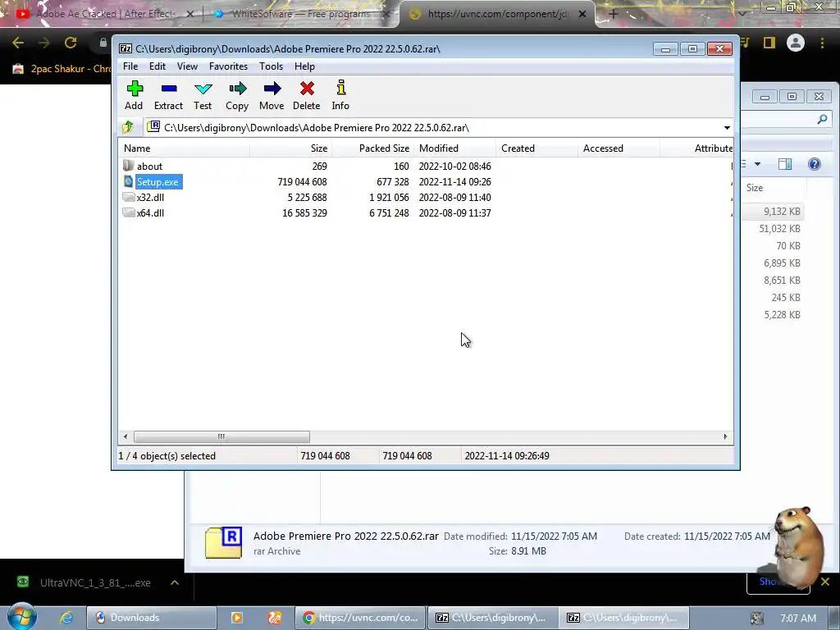Open the View menu
Screen dimensions: 840x630
[x=188, y=66]
